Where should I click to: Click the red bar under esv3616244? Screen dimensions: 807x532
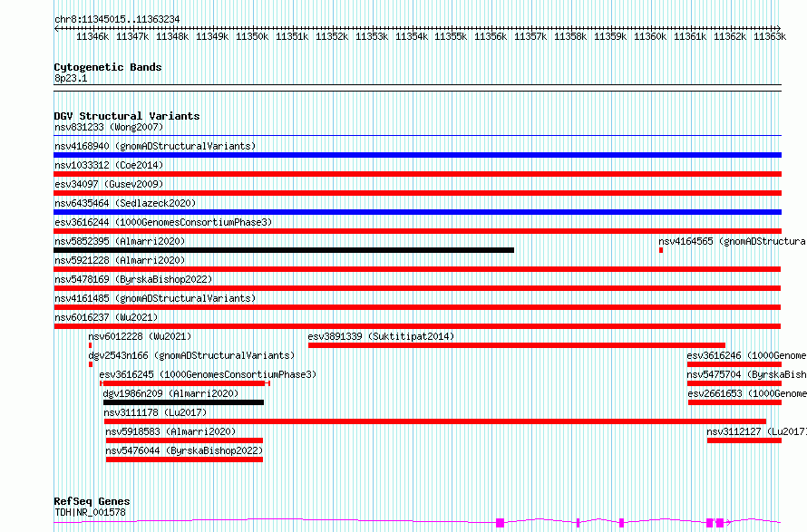point(417,231)
